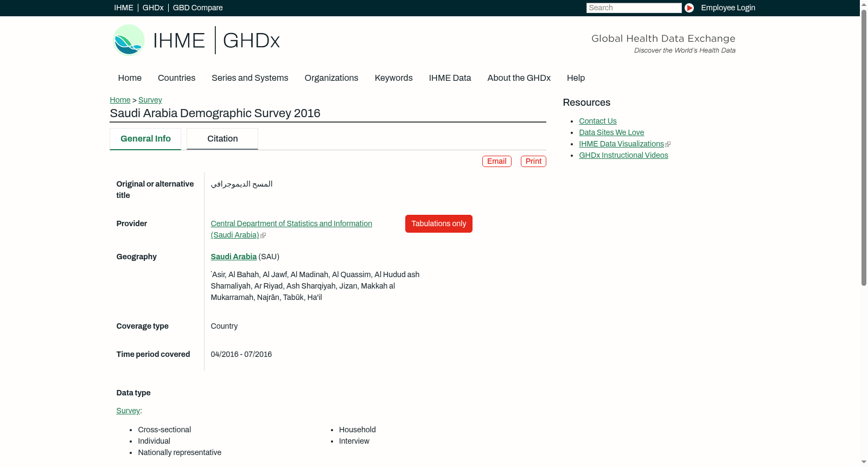Focus the Search input field
868x467 pixels.
tap(634, 8)
